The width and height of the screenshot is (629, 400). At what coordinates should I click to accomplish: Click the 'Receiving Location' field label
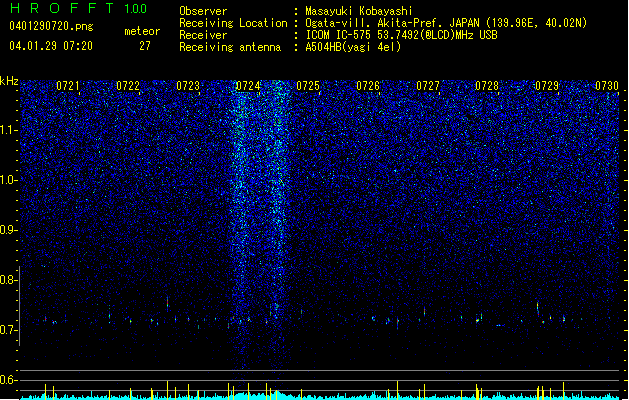pyautogui.click(x=233, y=23)
